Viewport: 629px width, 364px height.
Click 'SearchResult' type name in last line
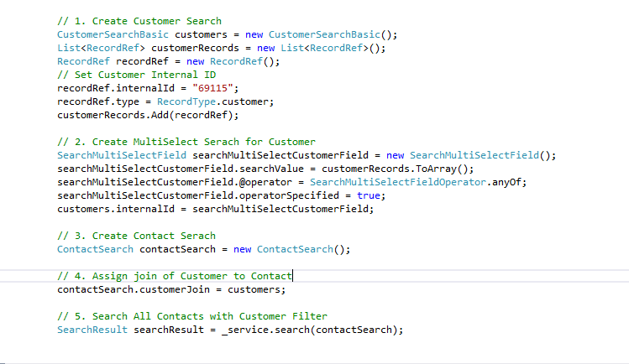pos(92,330)
